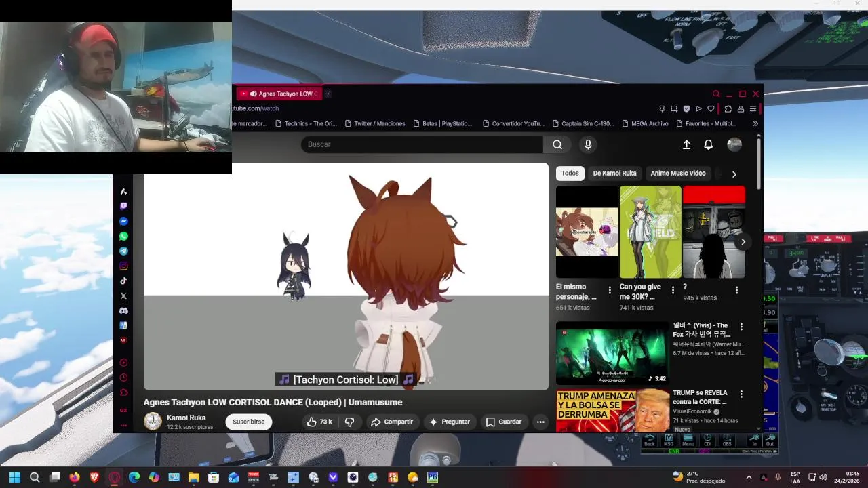Show next Shorts with carousel arrow
Image resolution: width=868 pixels, height=488 pixels.
coord(743,242)
